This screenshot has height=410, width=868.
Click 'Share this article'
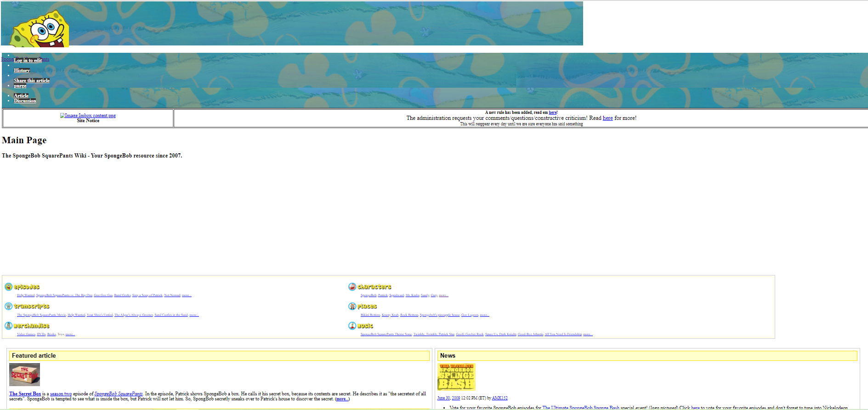(32, 80)
